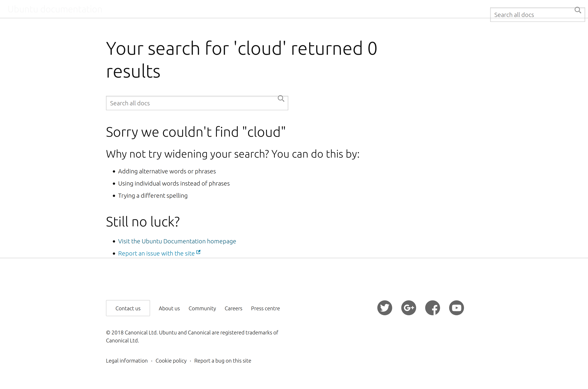
Task: Open the Careers page
Action: (233, 308)
